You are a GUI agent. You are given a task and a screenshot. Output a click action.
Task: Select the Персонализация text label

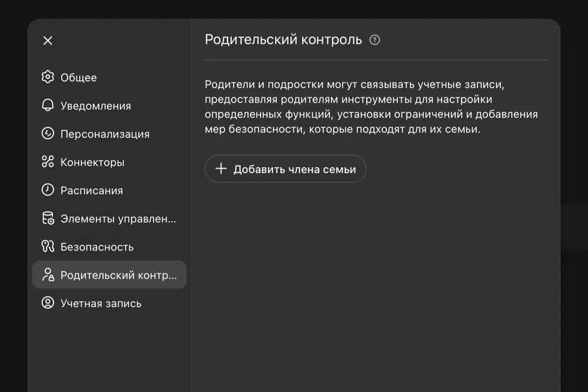coord(105,134)
